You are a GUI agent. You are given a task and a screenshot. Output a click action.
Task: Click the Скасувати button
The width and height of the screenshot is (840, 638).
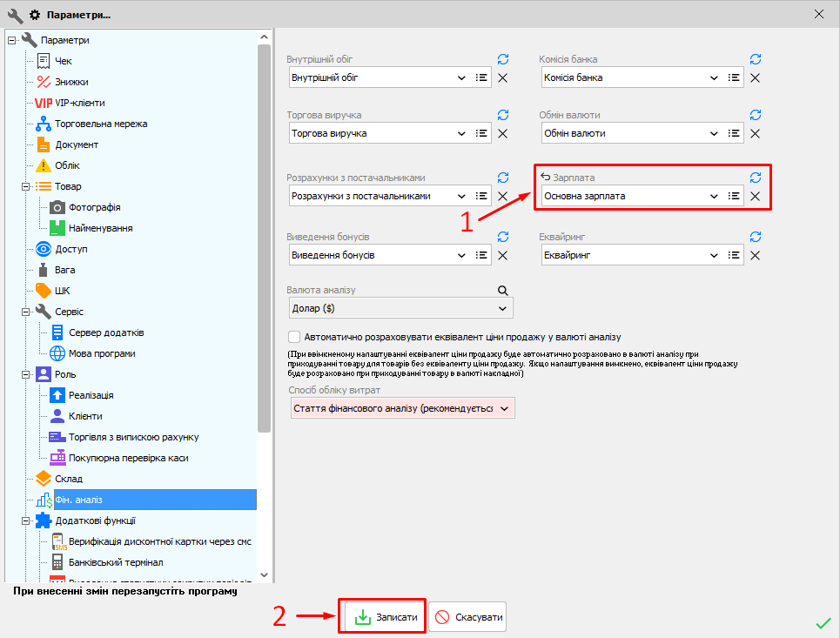[467, 617]
